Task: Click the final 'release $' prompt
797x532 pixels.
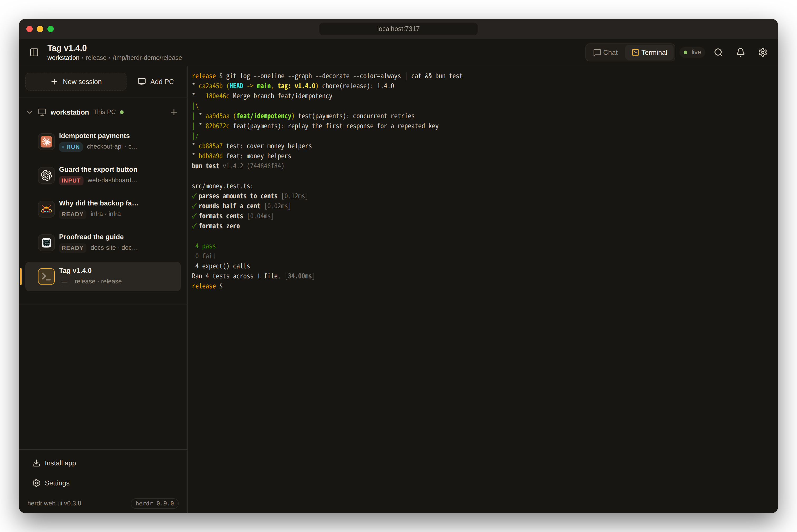Action: pyautogui.click(x=207, y=286)
